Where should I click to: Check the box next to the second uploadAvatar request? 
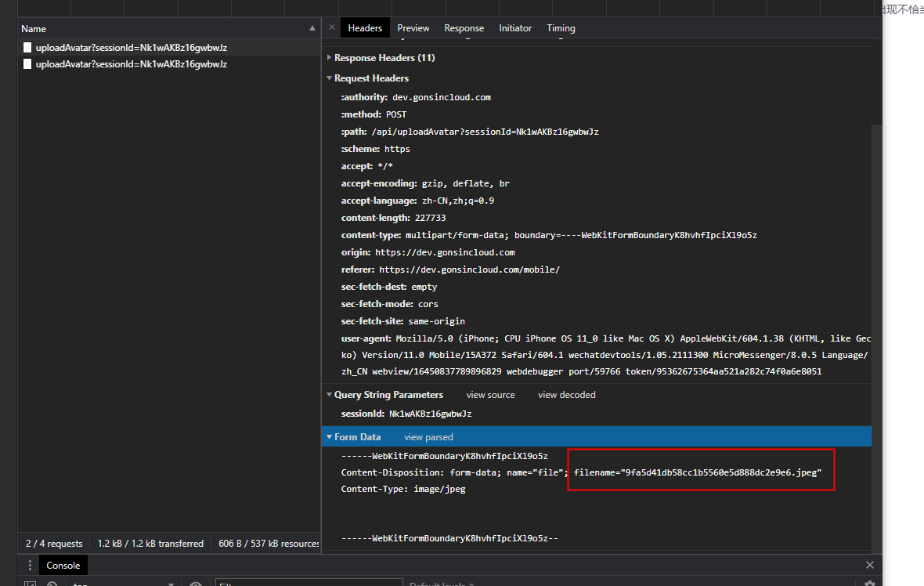[27, 63]
